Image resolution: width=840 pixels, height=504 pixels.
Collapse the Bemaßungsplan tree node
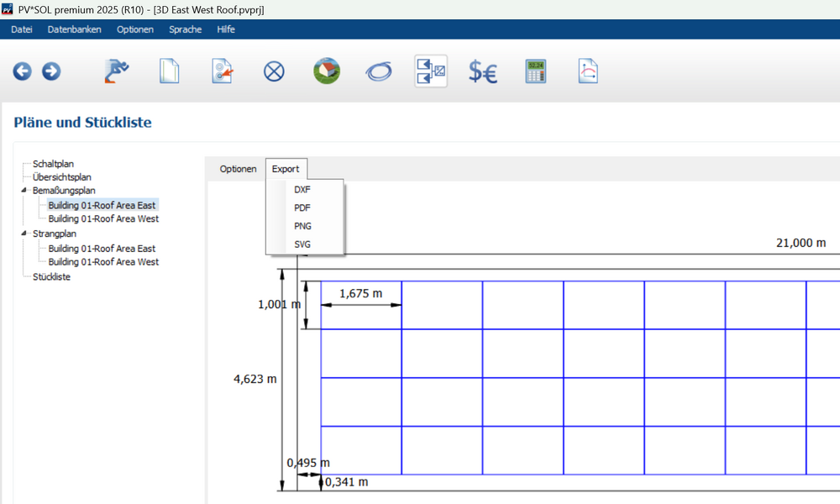click(x=24, y=191)
